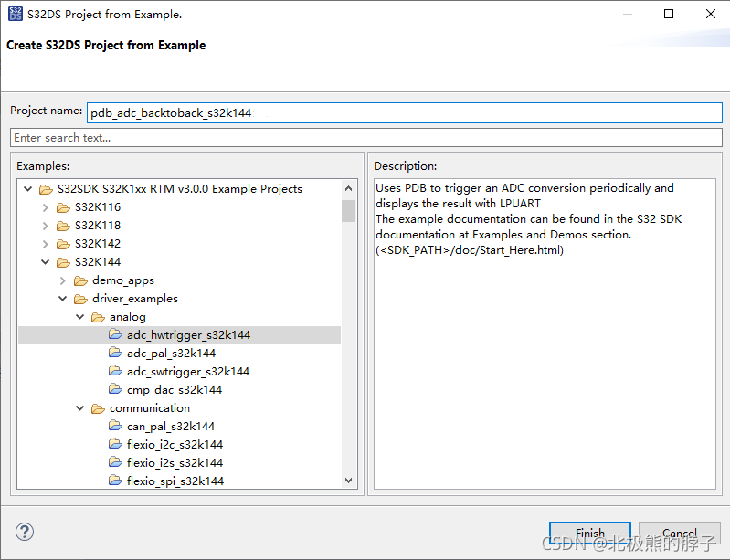The height and width of the screenshot is (560, 730).
Task: Open the help question mark icon
Action: 24,532
